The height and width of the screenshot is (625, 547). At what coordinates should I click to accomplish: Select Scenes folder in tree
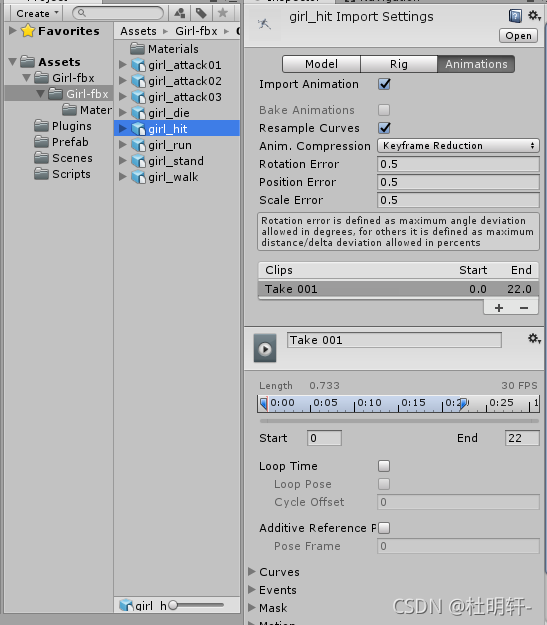(63, 158)
